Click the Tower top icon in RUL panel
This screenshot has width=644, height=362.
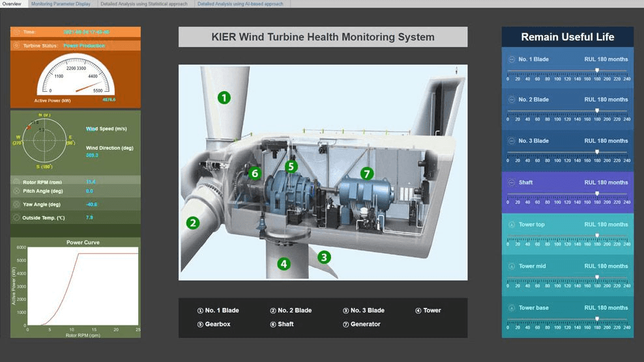tap(512, 225)
